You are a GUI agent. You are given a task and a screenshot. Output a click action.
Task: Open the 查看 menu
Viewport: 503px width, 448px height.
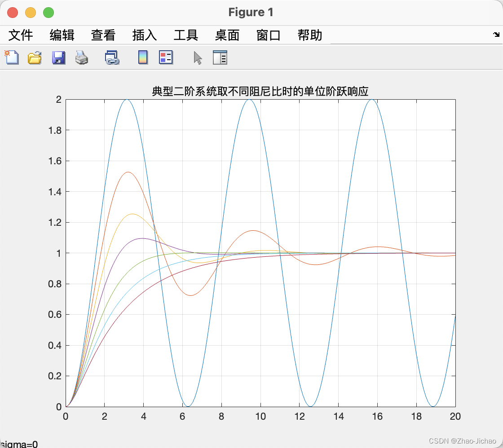tap(103, 35)
